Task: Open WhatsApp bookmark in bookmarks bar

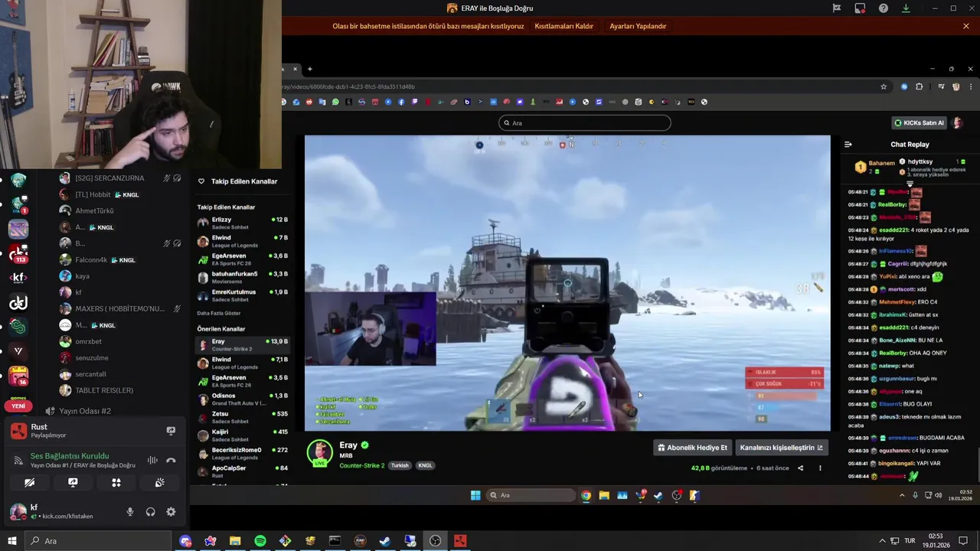Action: point(335,102)
